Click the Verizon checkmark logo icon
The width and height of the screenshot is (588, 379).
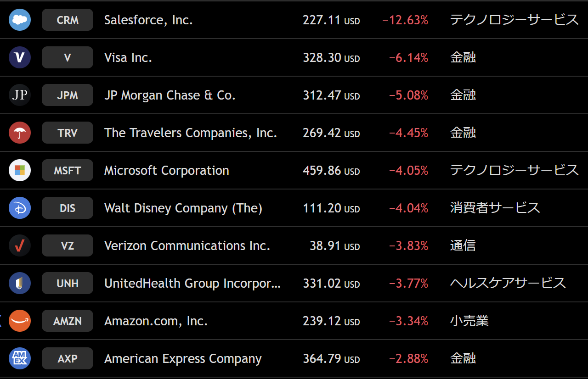coord(20,246)
